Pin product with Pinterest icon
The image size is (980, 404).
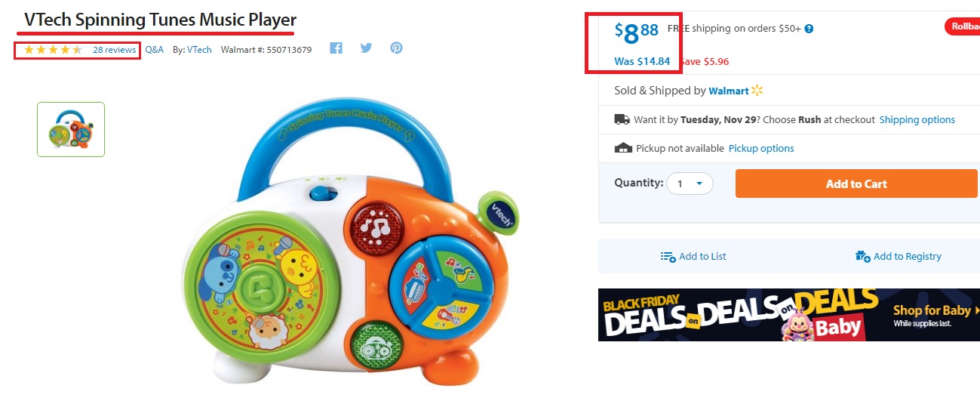(x=396, y=48)
